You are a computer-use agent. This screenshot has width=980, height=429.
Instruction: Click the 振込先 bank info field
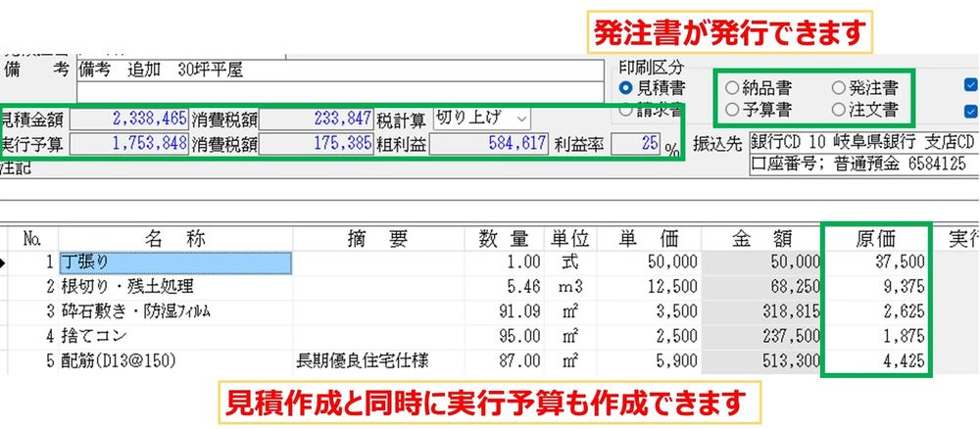click(x=863, y=142)
